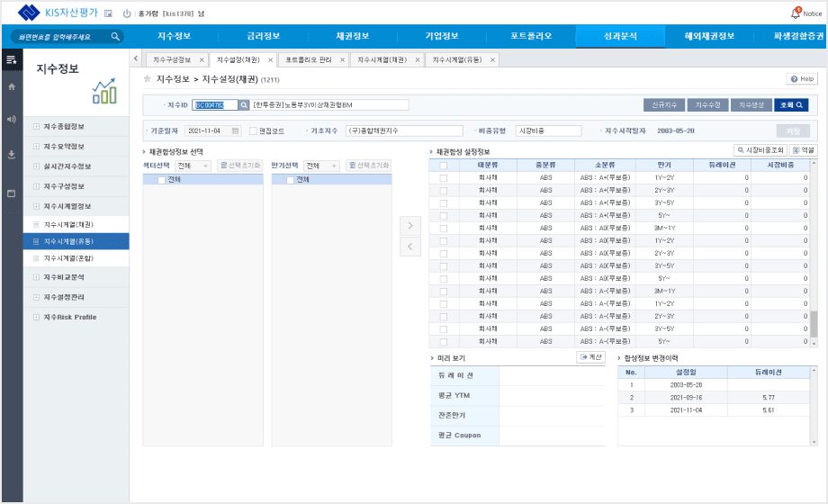Screen dimensions: 828x504
Task: Click the 엑셀 export button
Action: click(803, 150)
